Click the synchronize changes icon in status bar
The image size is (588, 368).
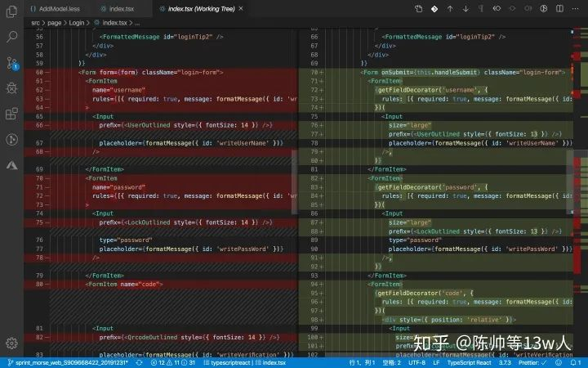[139, 363]
